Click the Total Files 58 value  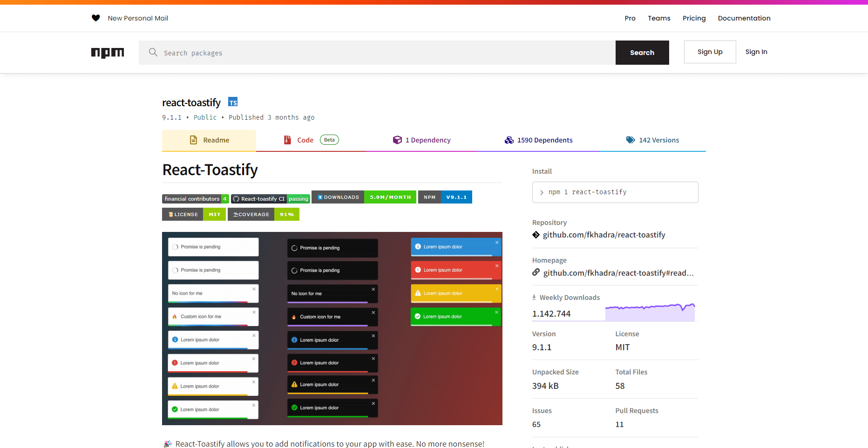pos(620,386)
